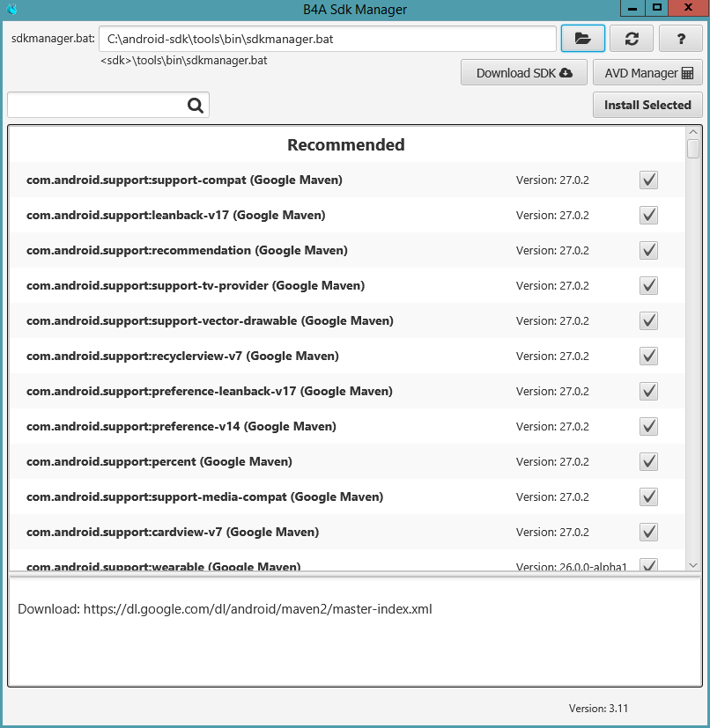
Task: Click the sdkmanager.bat path input field
Action: (x=328, y=39)
